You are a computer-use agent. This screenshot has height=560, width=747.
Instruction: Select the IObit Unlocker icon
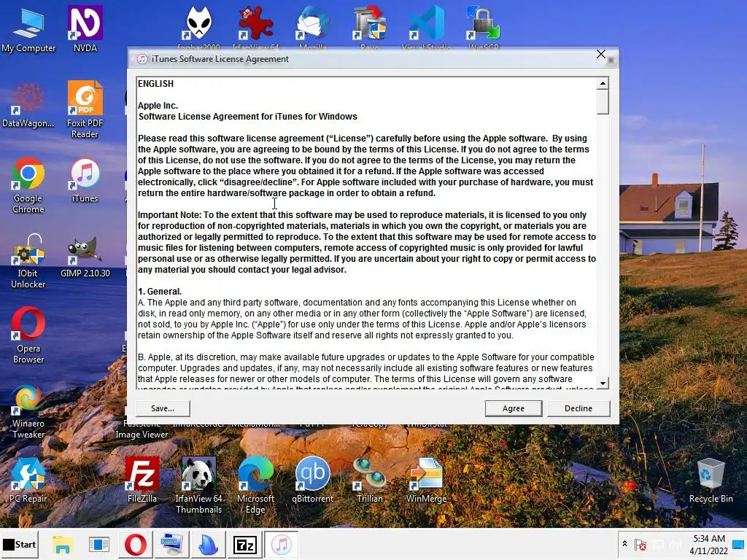(x=28, y=261)
